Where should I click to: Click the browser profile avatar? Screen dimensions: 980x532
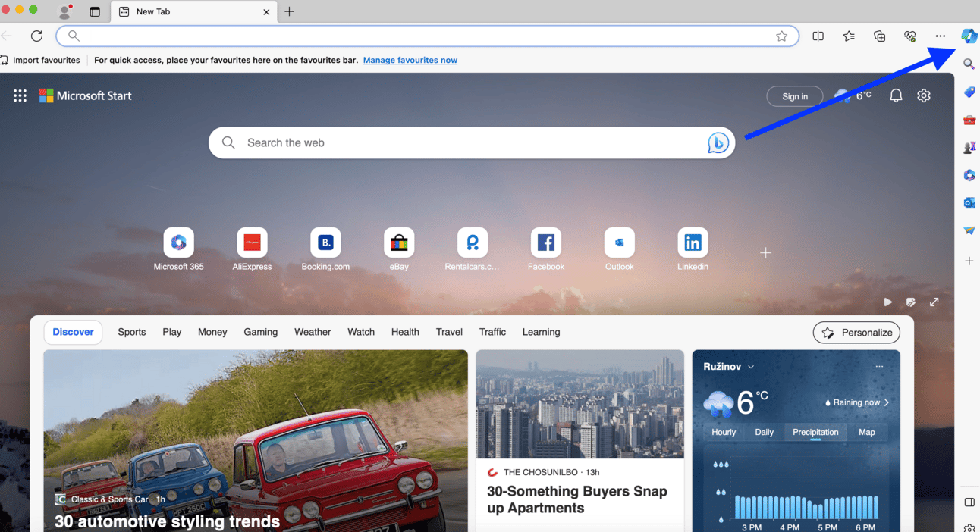point(65,12)
